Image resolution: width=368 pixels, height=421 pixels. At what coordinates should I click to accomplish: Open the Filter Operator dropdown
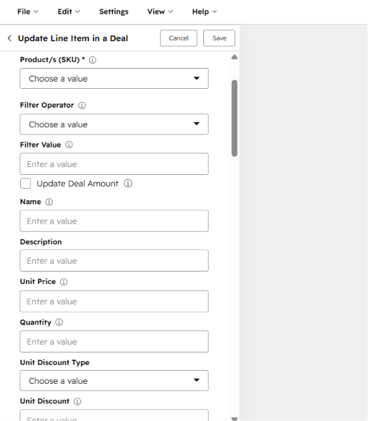[114, 124]
